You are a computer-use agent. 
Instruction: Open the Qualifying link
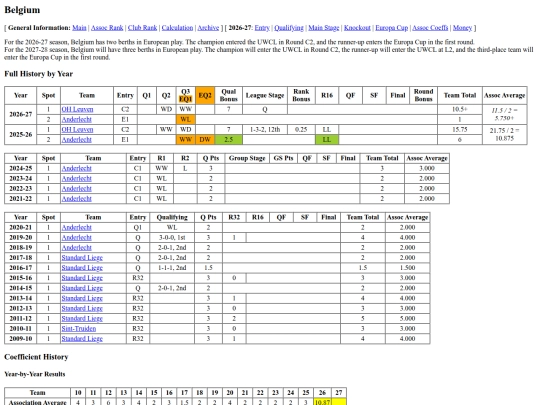[x=289, y=28]
